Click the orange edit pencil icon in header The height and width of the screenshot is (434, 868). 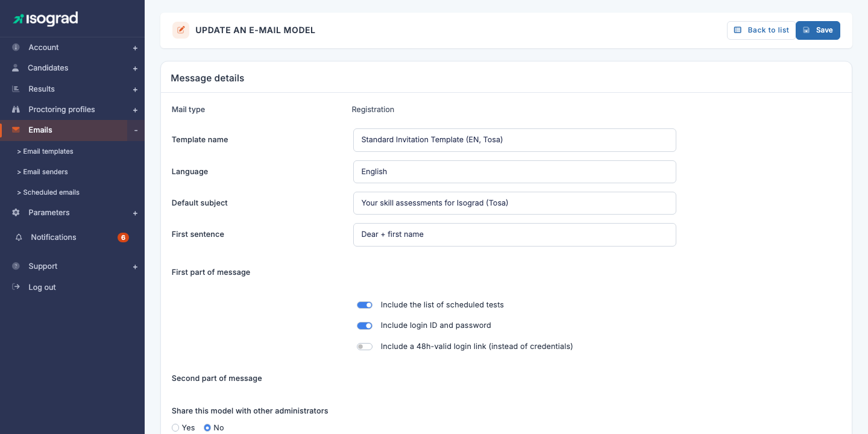(x=181, y=30)
